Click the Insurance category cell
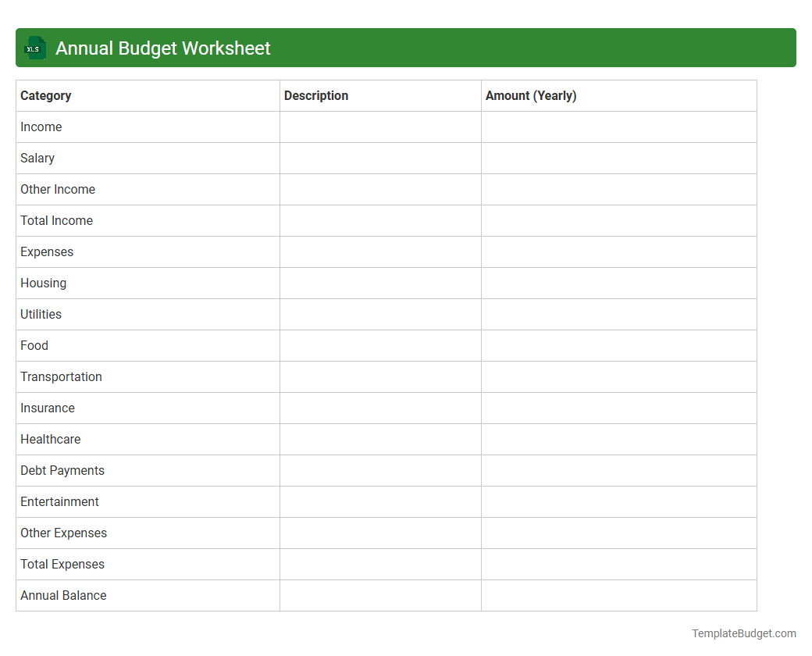The width and height of the screenshot is (812, 656). click(48, 408)
